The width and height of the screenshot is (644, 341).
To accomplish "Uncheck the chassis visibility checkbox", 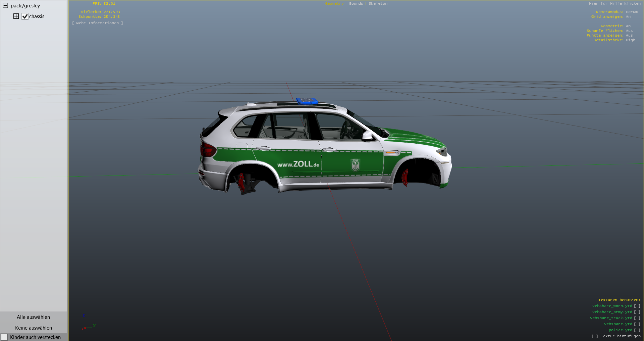I will 25,16.
